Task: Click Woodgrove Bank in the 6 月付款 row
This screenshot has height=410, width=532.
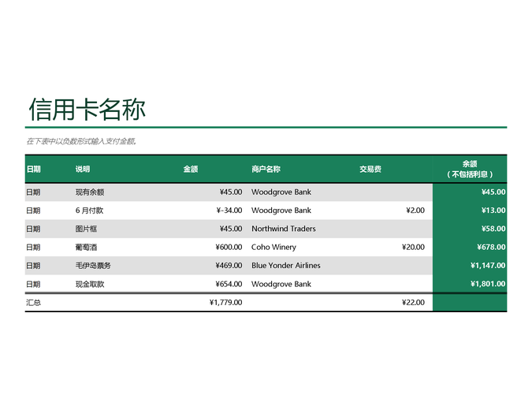Action: click(281, 211)
